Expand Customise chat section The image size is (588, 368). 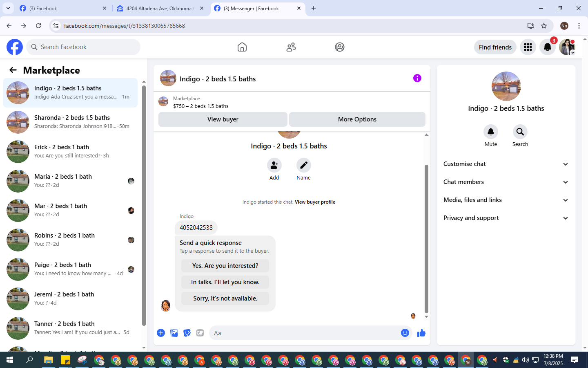(x=506, y=164)
